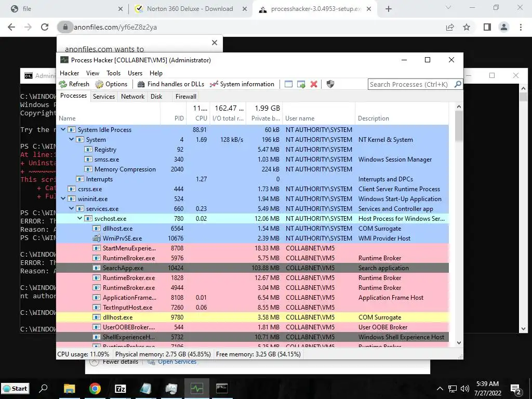532x399 pixels.
Task: Switch to the Disk tab
Action: (156, 96)
